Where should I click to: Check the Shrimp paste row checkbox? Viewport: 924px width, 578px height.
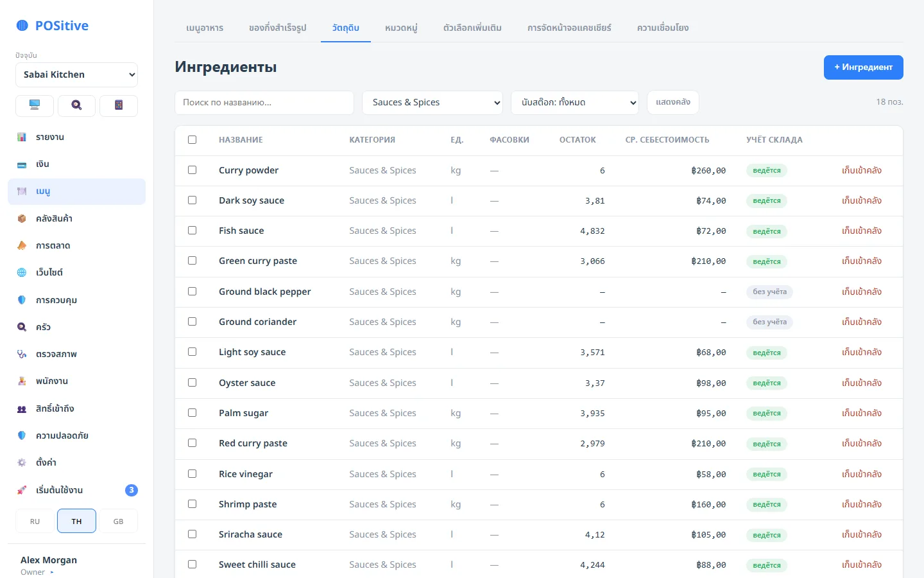click(x=192, y=504)
